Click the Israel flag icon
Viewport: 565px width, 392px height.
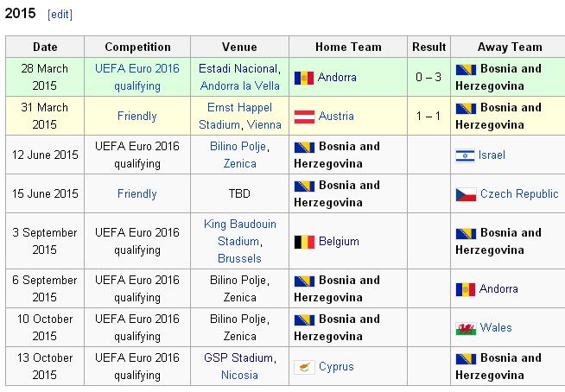tap(465, 155)
